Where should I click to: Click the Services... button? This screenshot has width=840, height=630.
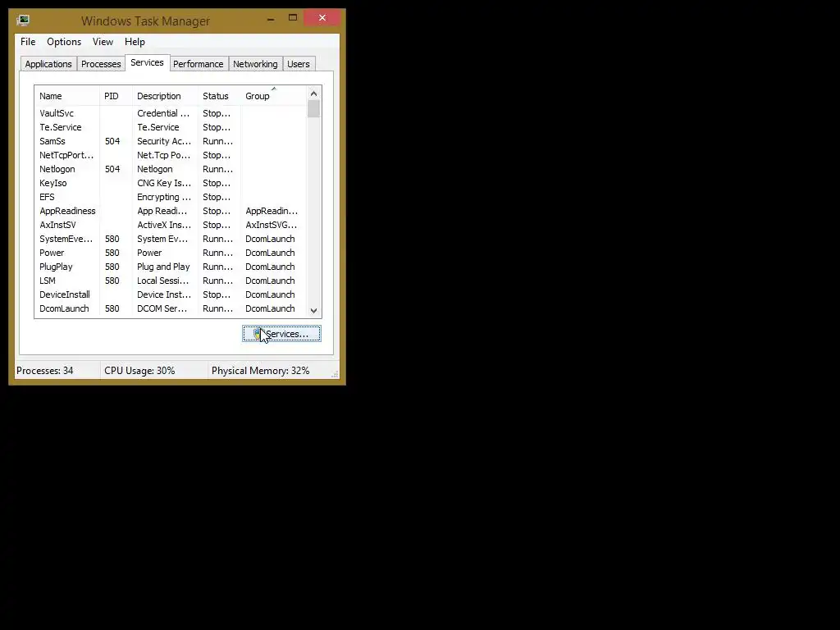(282, 334)
